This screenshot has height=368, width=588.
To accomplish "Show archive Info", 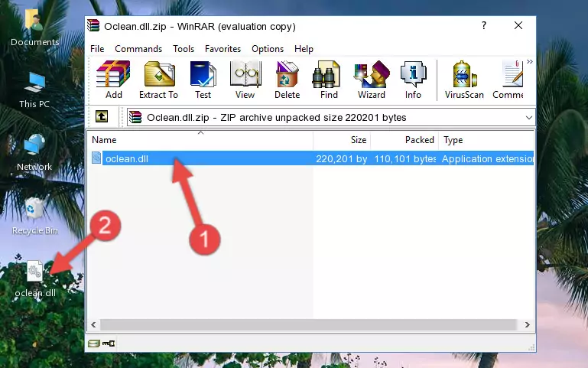I will click(413, 80).
